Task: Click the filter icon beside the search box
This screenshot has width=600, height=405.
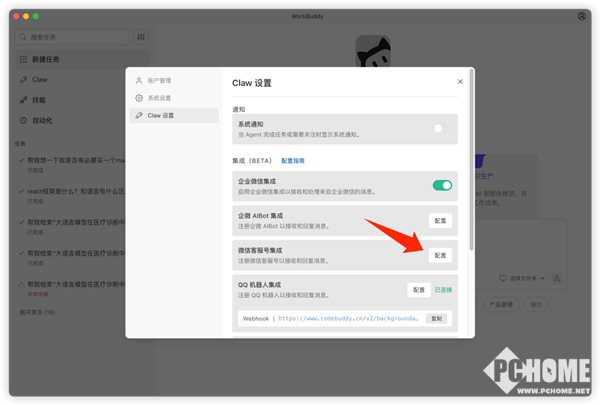Action: coord(141,37)
